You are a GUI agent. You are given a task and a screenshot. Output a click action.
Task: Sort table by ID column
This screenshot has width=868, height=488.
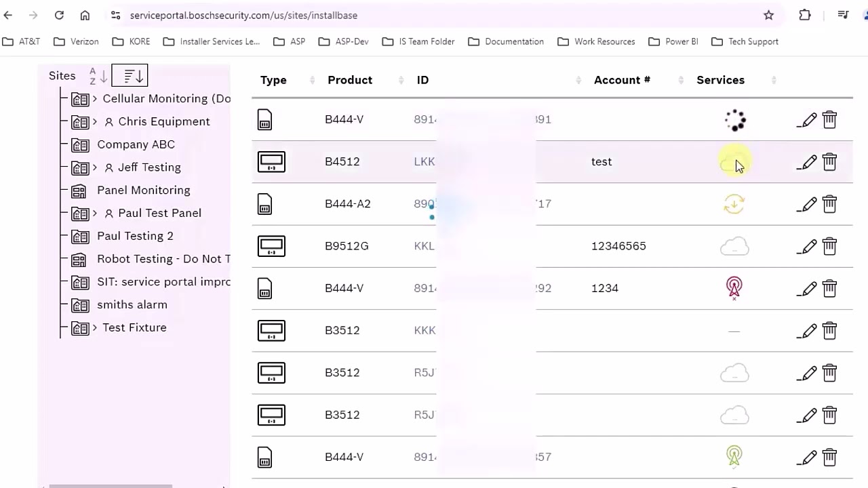578,80
